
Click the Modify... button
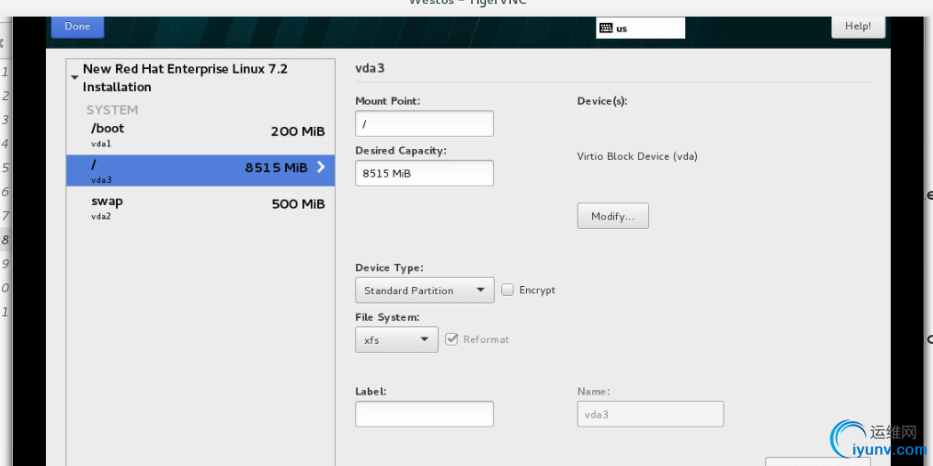coord(613,216)
